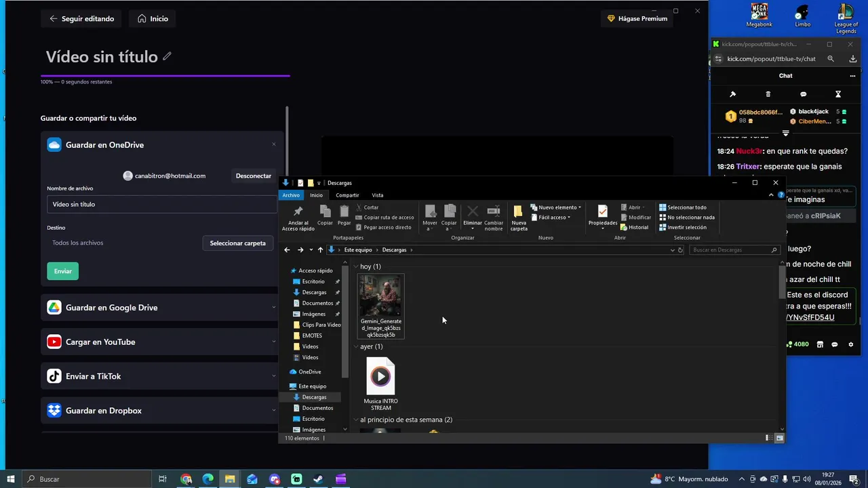The height and width of the screenshot is (488, 868).
Task: Collapse the Explorer ribbon with chevron
Action: point(771,195)
